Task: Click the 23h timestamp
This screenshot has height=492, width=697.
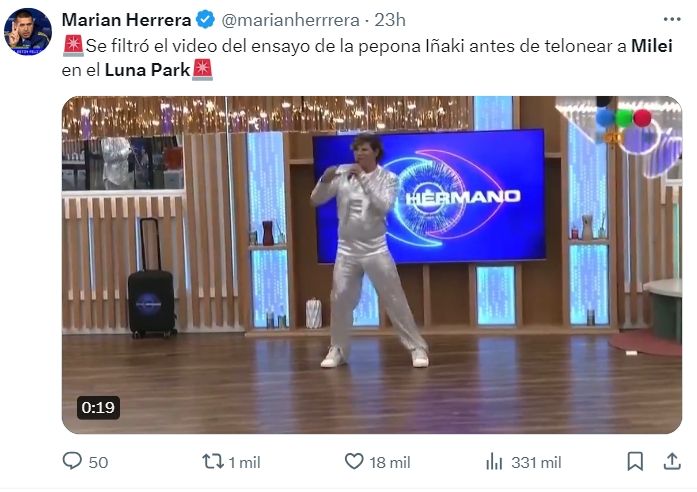Action: 389,20
